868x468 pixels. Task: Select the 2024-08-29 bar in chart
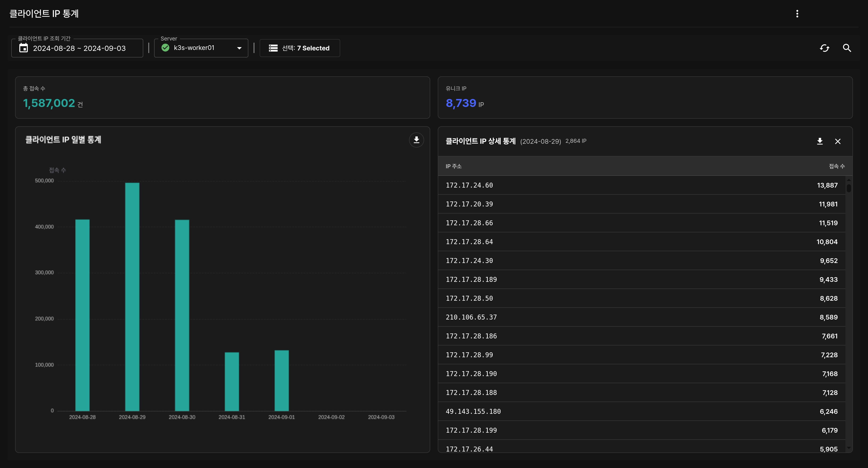[x=132, y=296]
